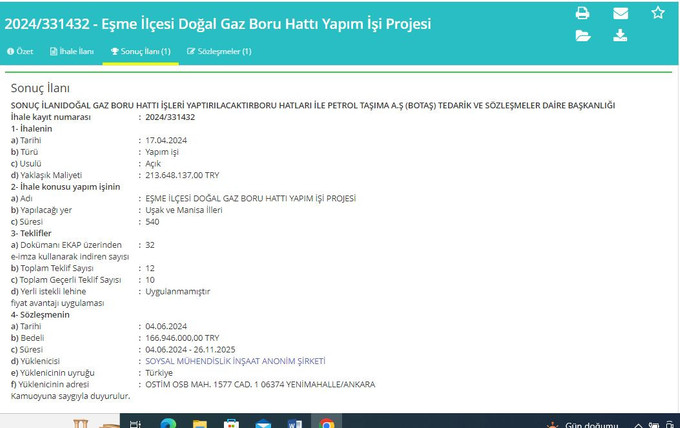
Task: Click the value Yapım işi
Action: pos(162,152)
